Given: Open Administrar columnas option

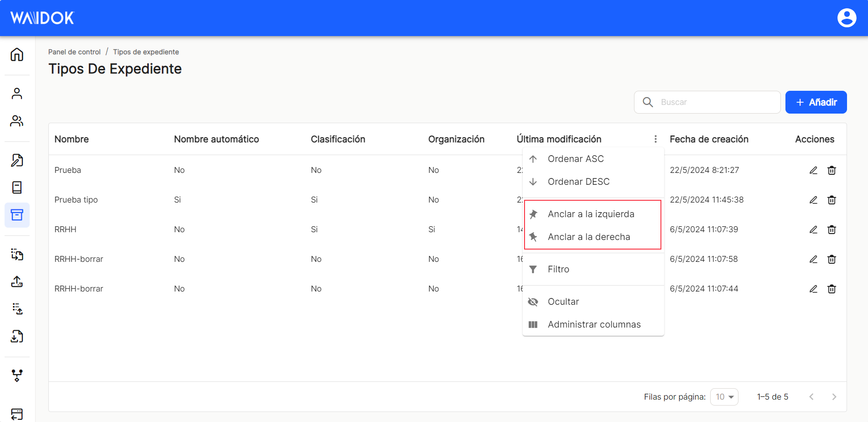Looking at the screenshot, I should click(x=593, y=324).
